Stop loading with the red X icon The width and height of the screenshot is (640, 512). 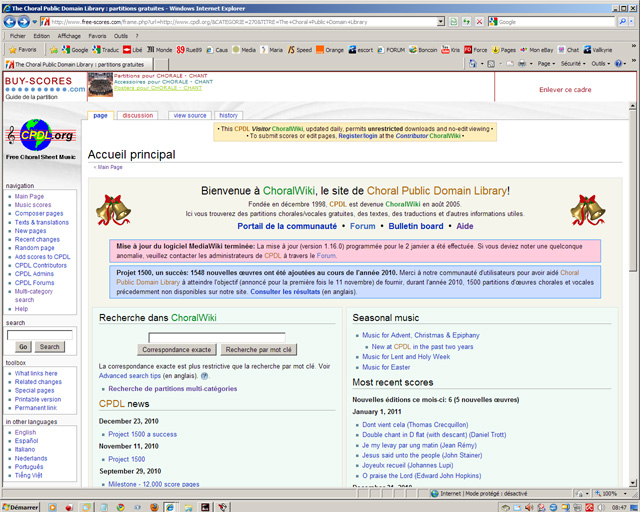pyautogui.click(x=480, y=22)
